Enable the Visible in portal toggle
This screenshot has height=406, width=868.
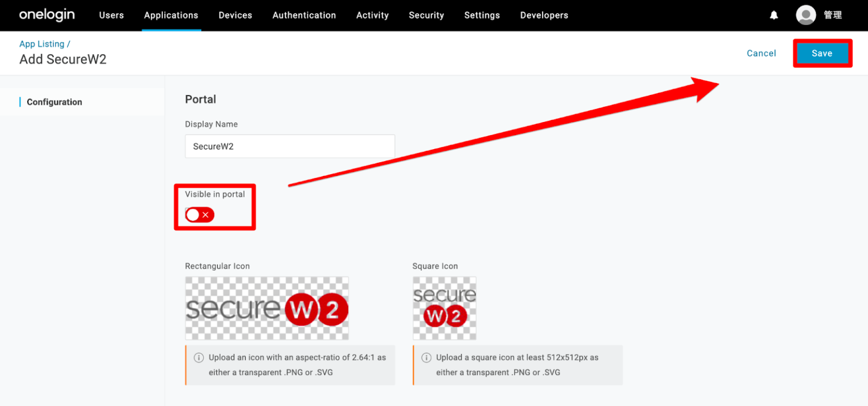[199, 215]
